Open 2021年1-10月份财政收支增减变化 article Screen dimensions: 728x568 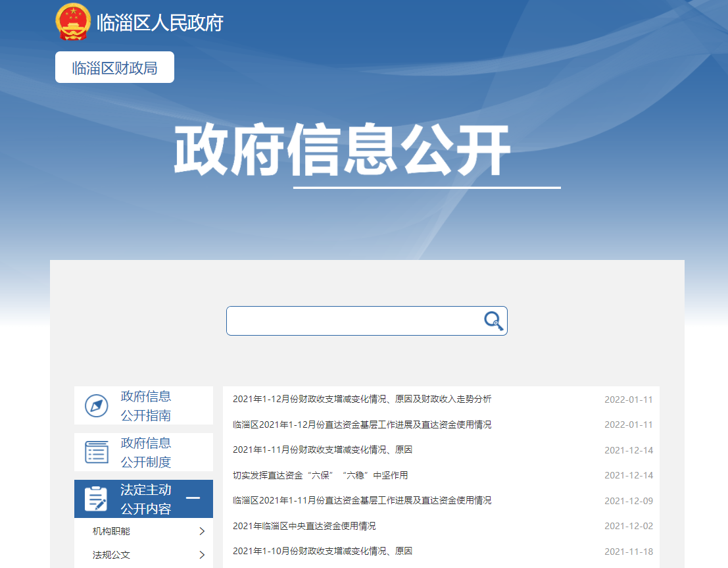322,551
